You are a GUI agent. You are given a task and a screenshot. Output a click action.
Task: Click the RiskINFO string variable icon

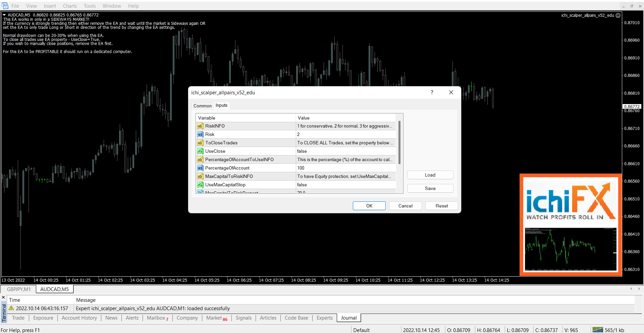pyautogui.click(x=200, y=126)
